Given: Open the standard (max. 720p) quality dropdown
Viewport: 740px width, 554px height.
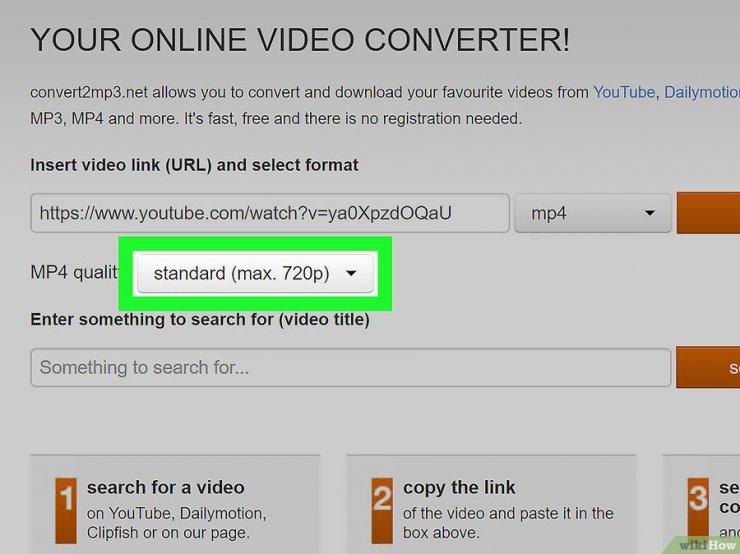Looking at the screenshot, I should (255, 273).
